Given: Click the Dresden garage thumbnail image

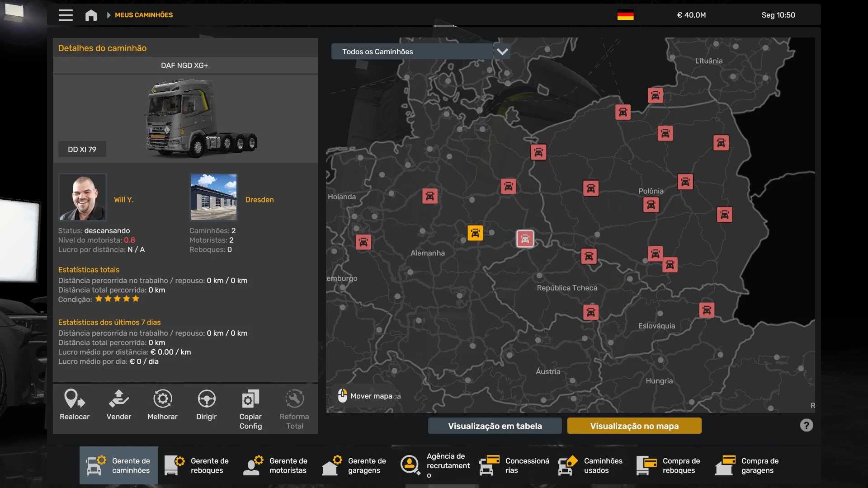Looking at the screenshot, I should (213, 197).
